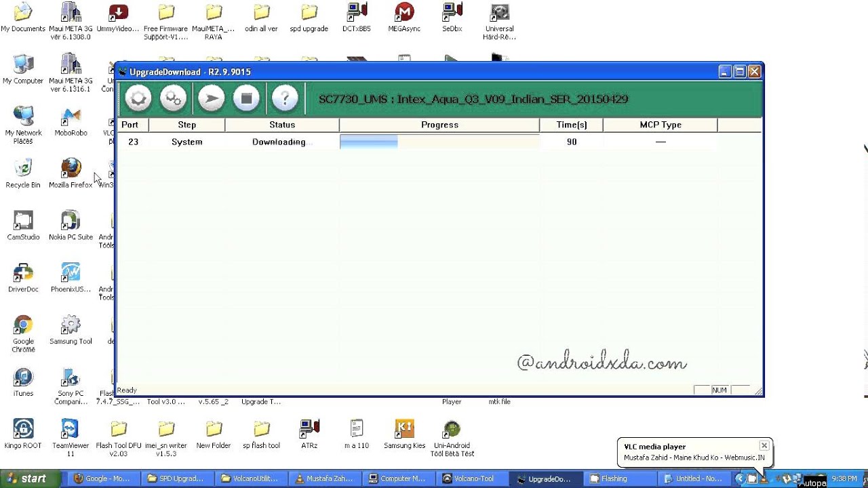Click the Stop Downloading square icon
Viewport: 868px width, 488px height.
click(x=247, y=99)
